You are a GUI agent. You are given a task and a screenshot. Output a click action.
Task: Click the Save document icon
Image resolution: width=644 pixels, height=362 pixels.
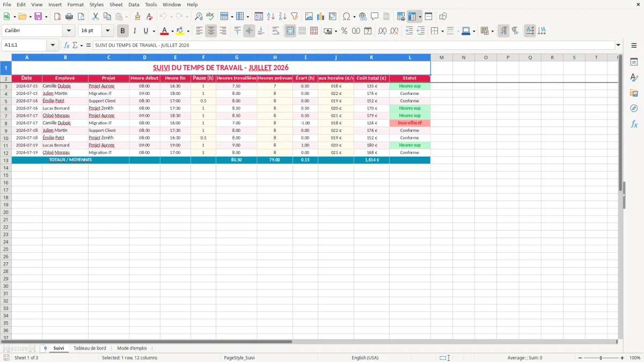point(38,17)
